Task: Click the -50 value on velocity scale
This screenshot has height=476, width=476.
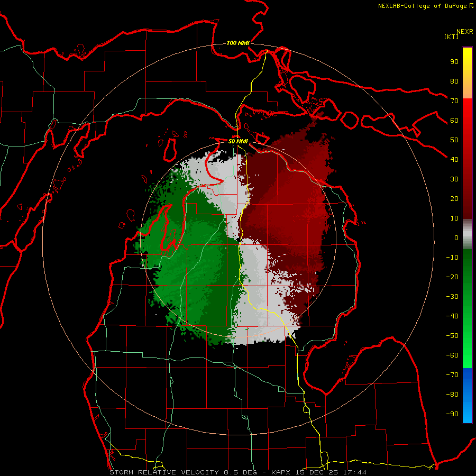Action: click(x=452, y=336)
